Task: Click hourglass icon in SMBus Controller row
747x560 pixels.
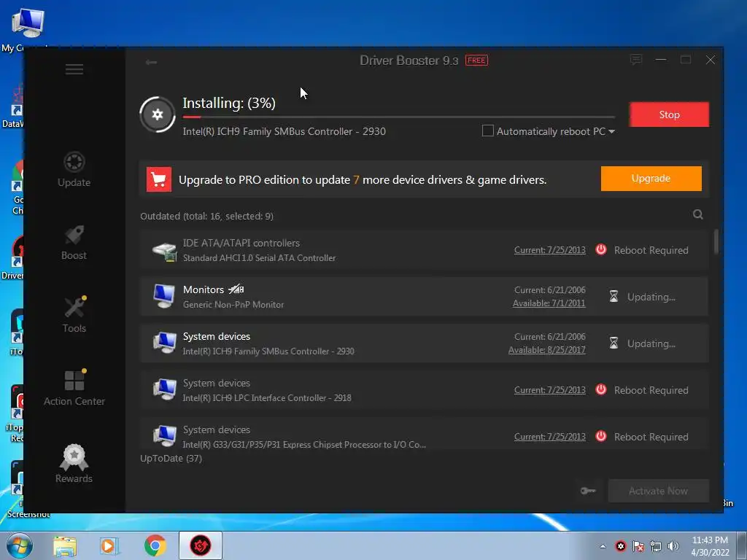Action: tap(614, 343)
